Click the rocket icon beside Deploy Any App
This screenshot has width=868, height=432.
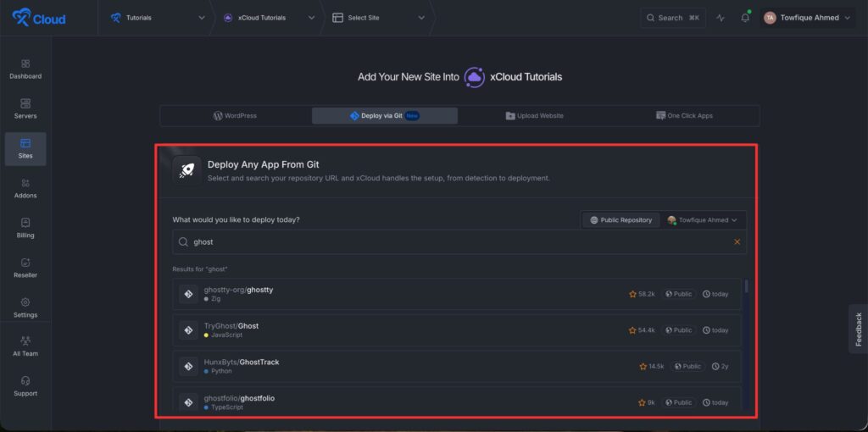(186, 170)
